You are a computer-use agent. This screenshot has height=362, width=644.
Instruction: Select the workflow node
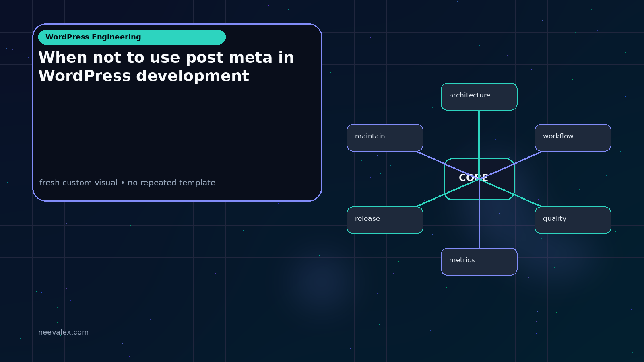(x=573, y=138)
